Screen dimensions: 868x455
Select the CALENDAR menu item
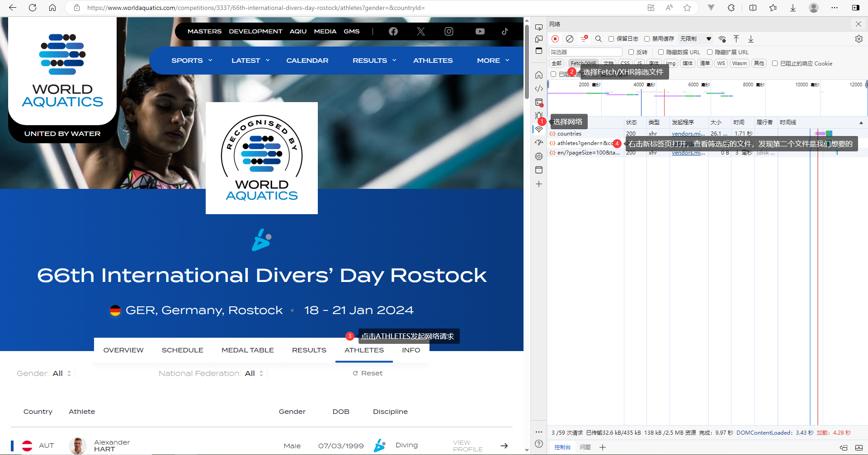[x=307, y=61]
